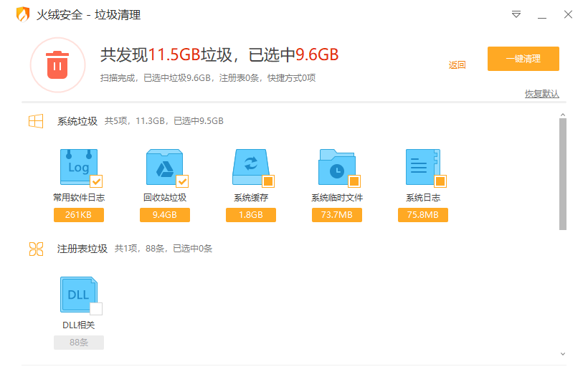This screenshot has height=387, width=588.
Task: Click the DLL相关 file icon
Action: point(79,295)
